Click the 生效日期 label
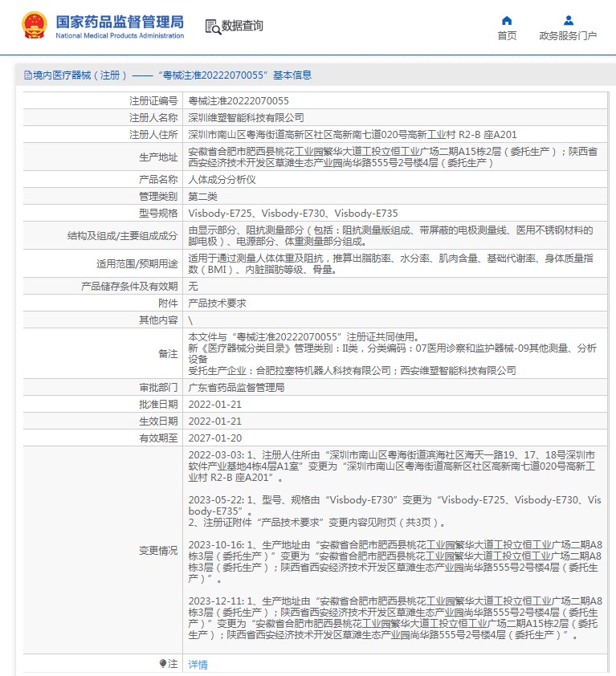 coord(158,421)
